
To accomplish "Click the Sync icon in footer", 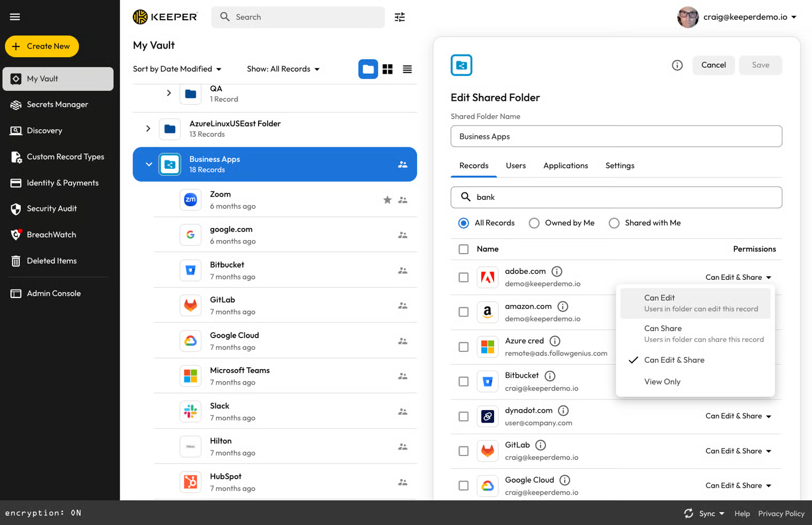I will pyautogui.click(x=689, y=513).
